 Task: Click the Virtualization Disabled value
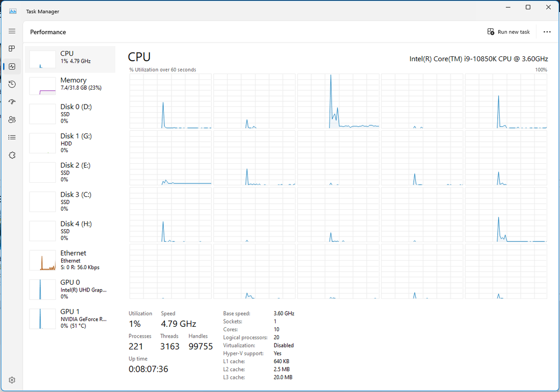click(283, 345)
